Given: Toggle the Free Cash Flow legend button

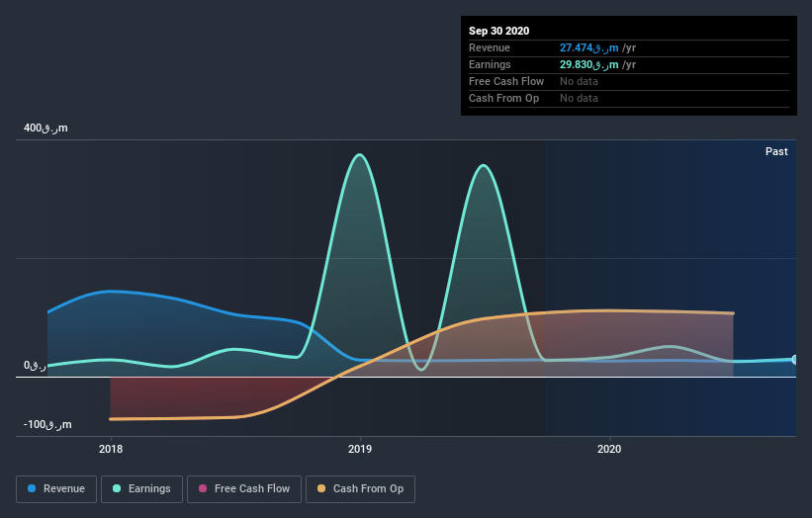Looking at the screenshot, I should 244,489.
